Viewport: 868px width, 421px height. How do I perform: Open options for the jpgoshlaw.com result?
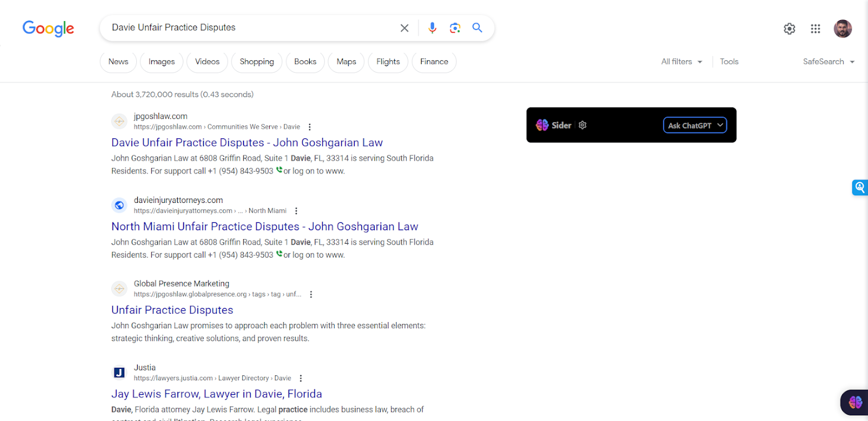[x=310, y=127]
